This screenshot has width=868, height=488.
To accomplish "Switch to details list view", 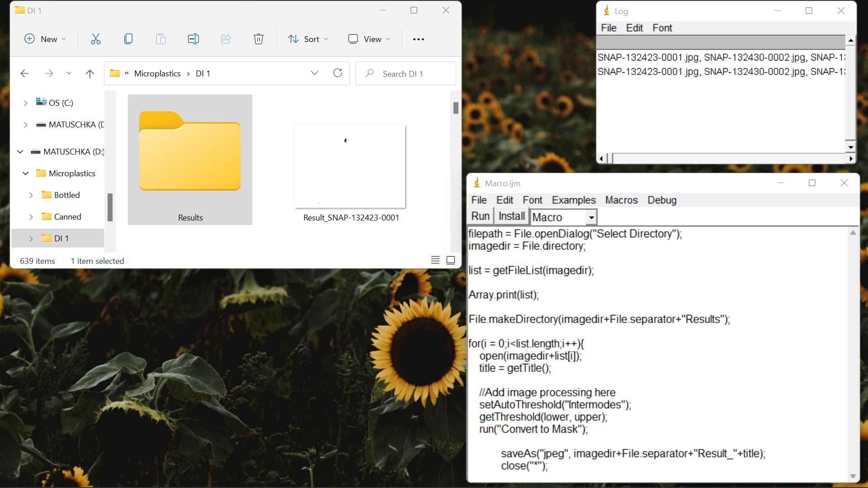I will (435, 260).
